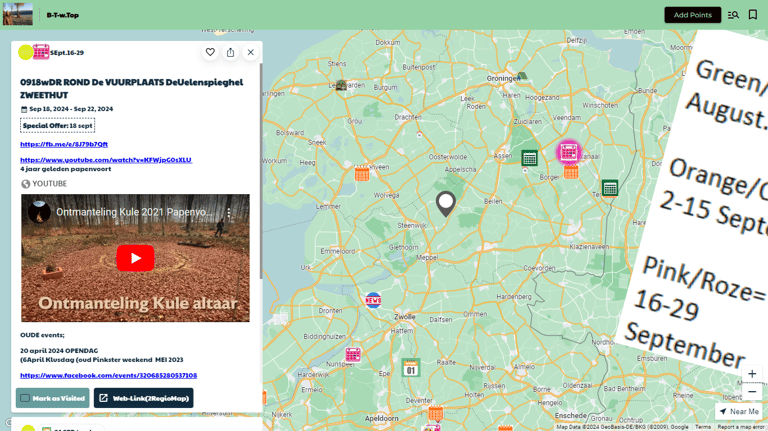768x431 pixels.
Task: Select the pink calendar marker near Nunspeet
Action: point(353,354)
